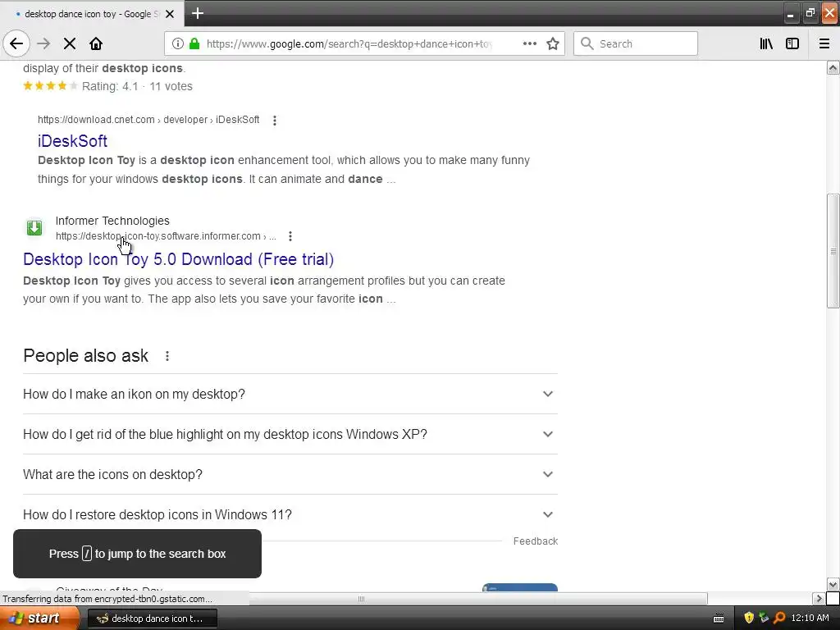
Task: Click the 12:10 AM system clock
Action: [810, 619]
